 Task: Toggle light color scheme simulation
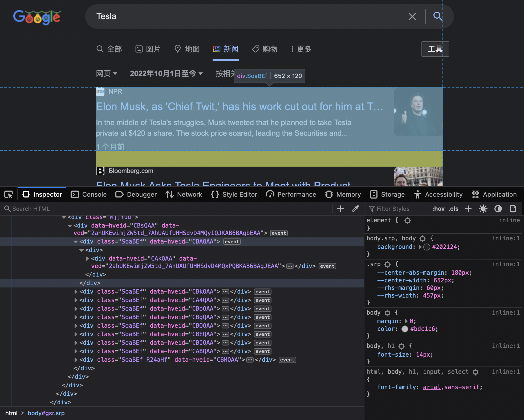click(x=483, y=209)
